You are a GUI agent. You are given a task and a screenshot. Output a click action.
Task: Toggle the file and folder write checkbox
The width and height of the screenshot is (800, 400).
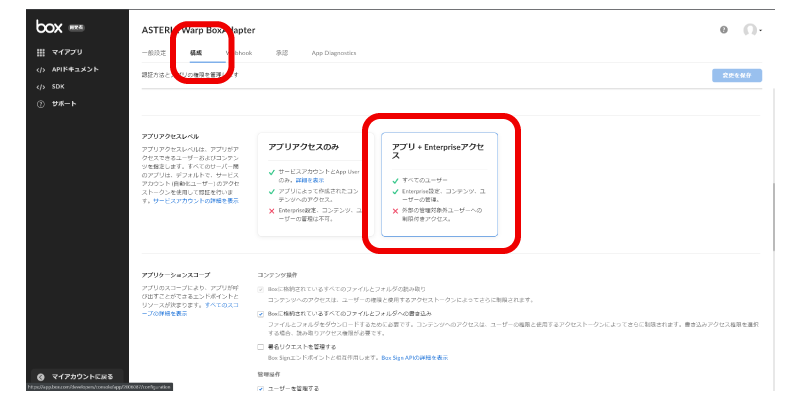click(261, 314)
